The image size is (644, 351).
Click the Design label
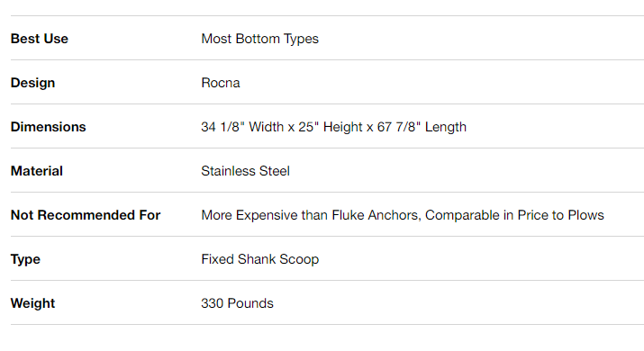[x=32, y=83]
